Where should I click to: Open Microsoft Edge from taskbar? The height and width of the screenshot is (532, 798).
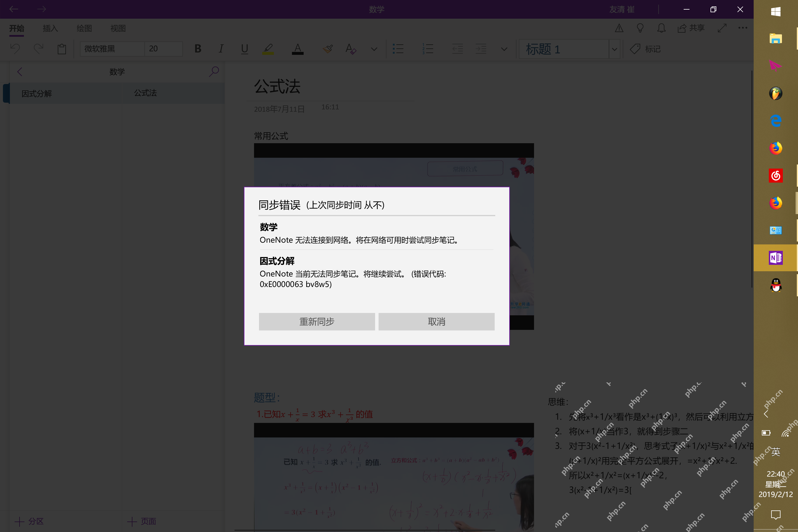(x=776, y=121)
